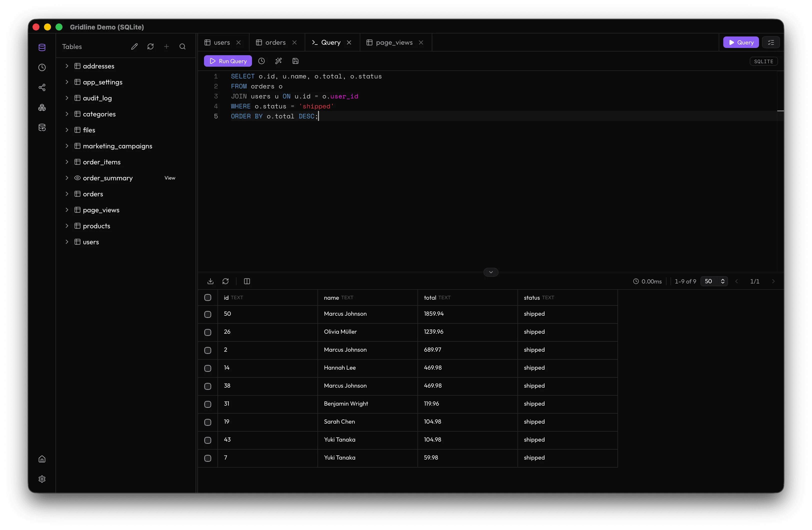Open the page size 50 dropdown
The width and height of the screenshot is (812, 530).
point(714,281)
